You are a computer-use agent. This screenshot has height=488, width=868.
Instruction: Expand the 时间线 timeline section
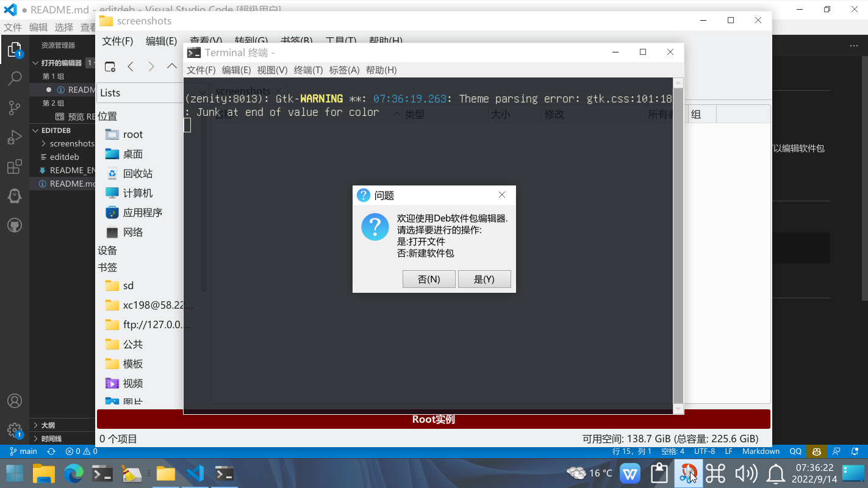point(35,439)
